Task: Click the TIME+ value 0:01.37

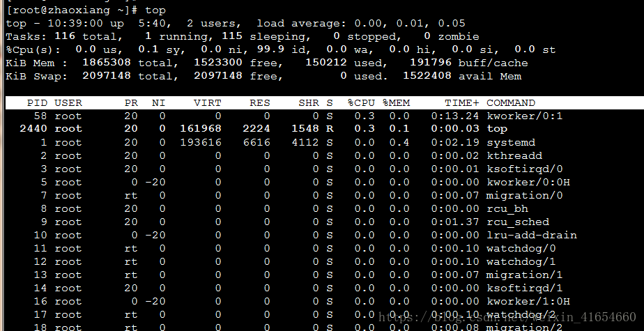Action: [x=454, y=222]
